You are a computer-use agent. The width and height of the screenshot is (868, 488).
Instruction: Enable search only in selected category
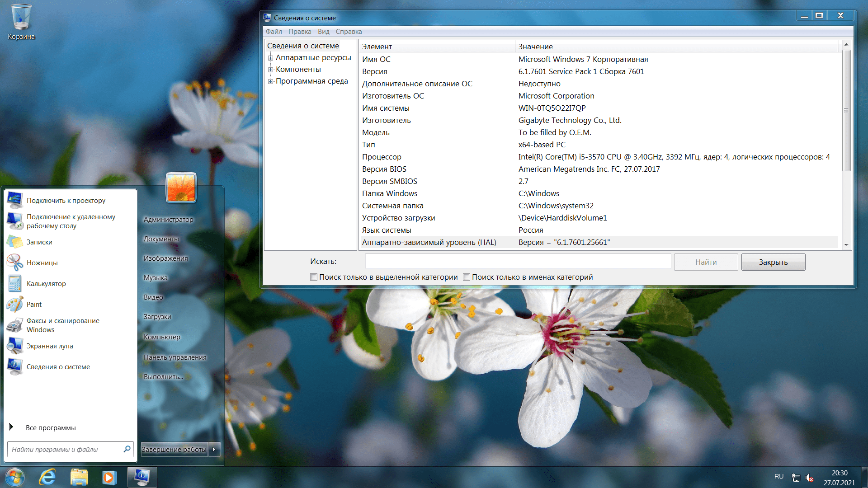[x=314, y=277]
